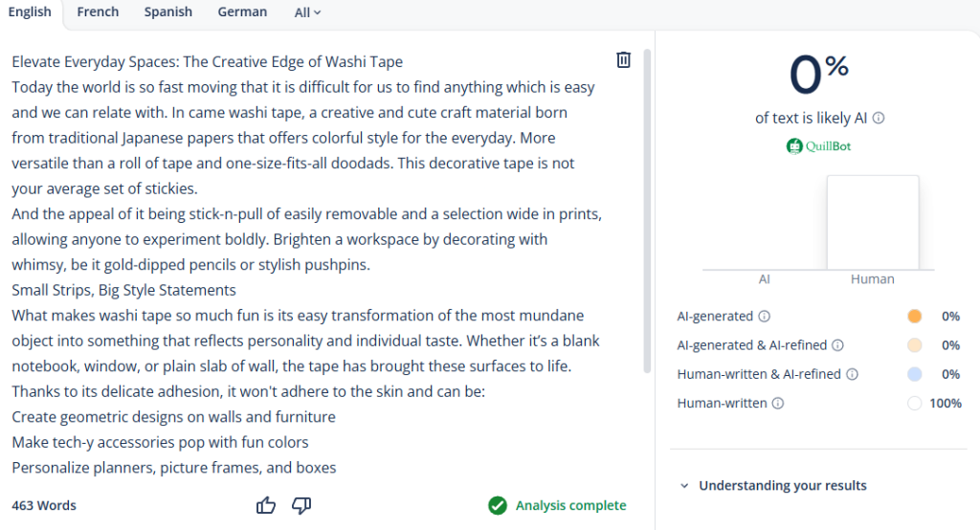Screen dimensions: 980x530
Task: Click the text area scrollbar
Action: [x=648, y=210]
